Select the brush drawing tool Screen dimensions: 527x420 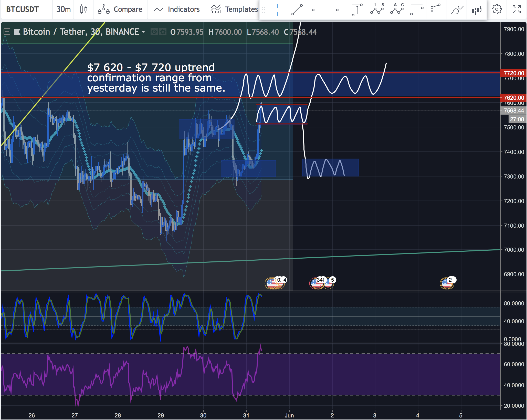(457, 10)
